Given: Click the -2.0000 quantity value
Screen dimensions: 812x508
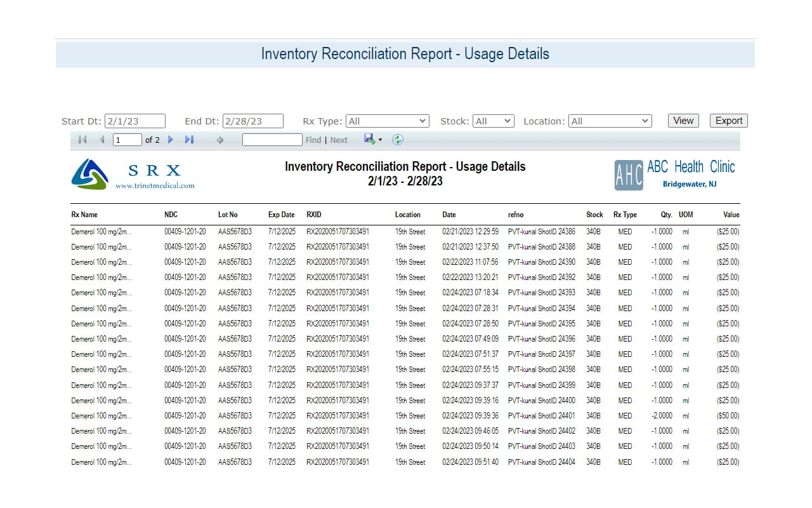Looking at the screenshot, I should [662, 416].
